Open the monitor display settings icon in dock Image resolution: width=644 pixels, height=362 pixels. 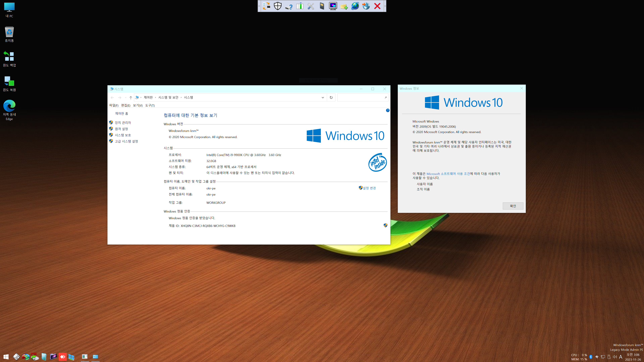coord(333,6)
